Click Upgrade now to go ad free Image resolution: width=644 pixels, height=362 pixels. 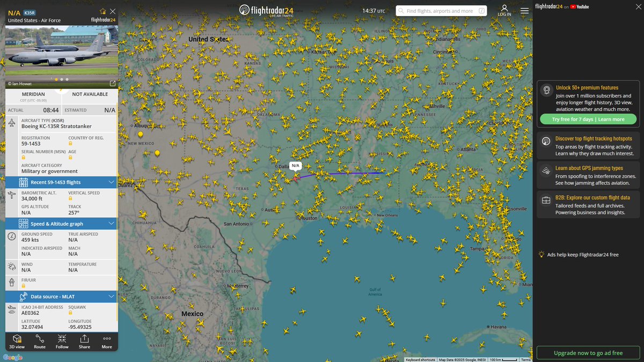(588, 353)
